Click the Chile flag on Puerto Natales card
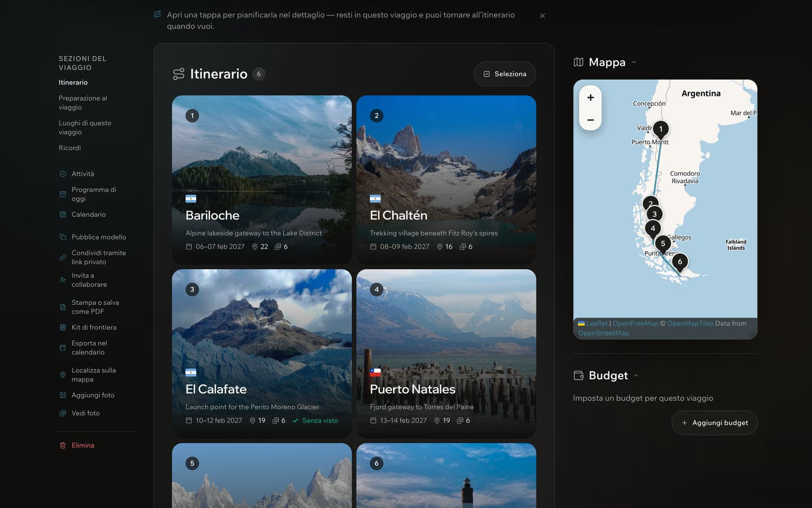The width and height of the screenshot is (812, 508). (376, 372)
